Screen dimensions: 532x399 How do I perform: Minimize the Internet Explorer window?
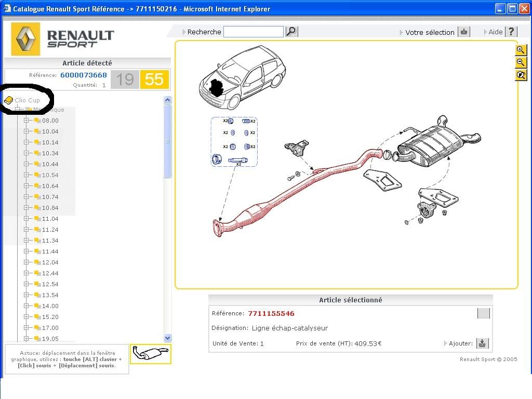(500, 8)
